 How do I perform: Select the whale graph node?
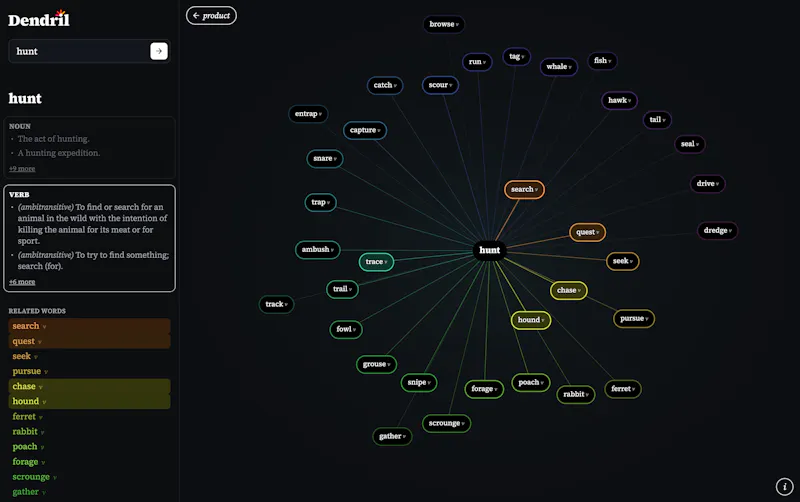point(559,66)
